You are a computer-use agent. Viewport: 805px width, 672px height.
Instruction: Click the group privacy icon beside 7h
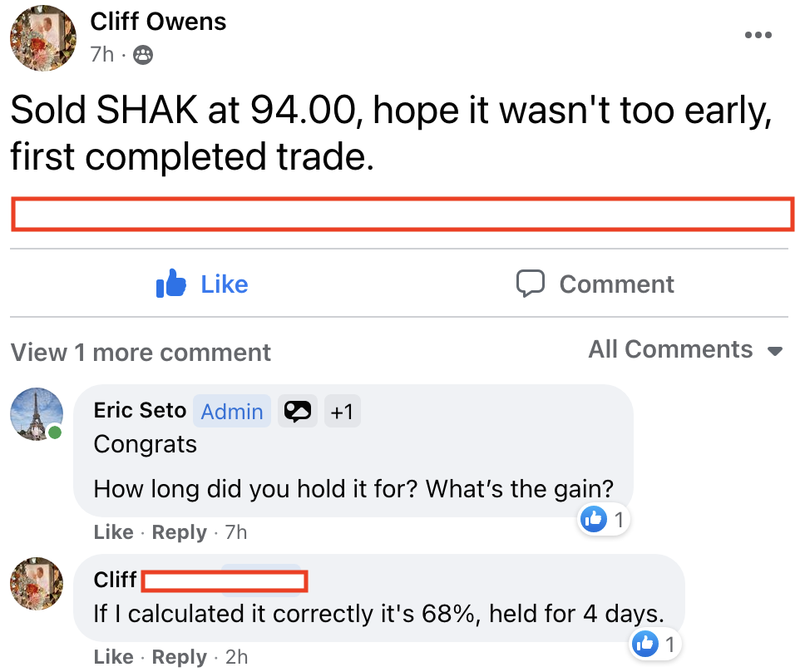(143, 55)
